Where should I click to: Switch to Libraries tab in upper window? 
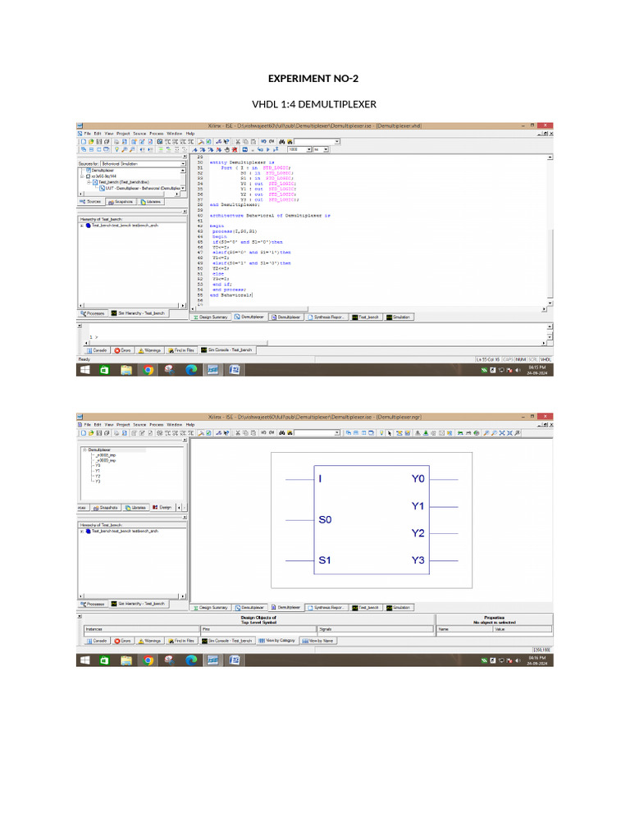click(151, 202)
